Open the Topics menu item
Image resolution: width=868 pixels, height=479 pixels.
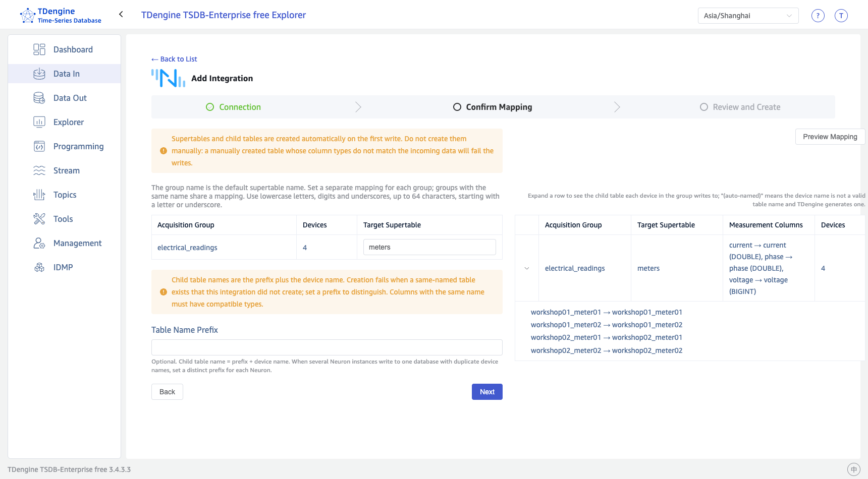click(65, 195)
